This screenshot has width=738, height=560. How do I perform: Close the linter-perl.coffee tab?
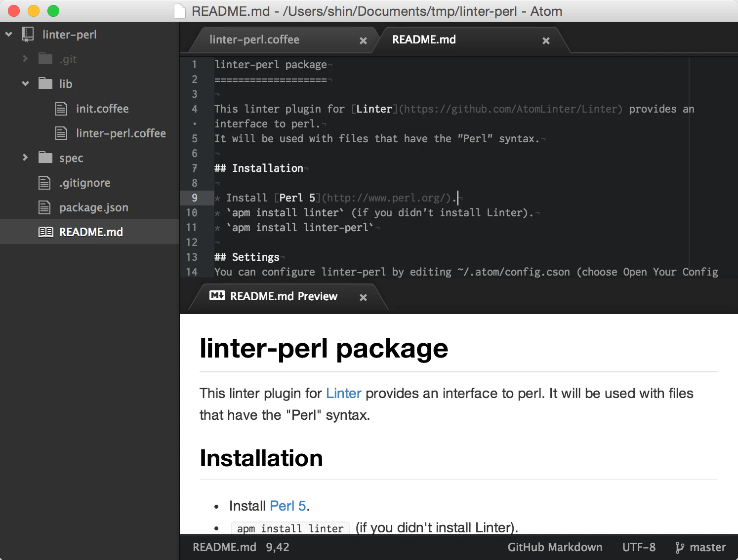click(x=363, y=40)
